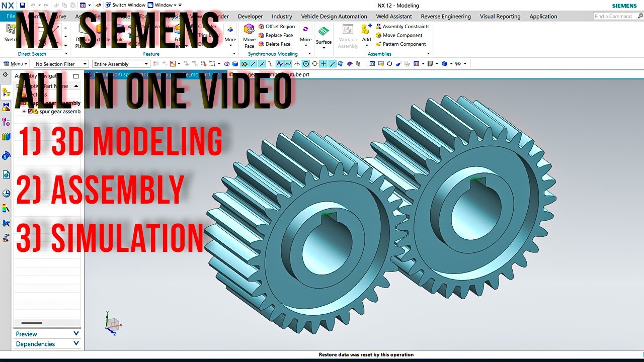Image resolution: width=644 pixels, height=362 pixels.
Task: Switch to the Industry ribbon tab
Action: [x=282, y=17]
